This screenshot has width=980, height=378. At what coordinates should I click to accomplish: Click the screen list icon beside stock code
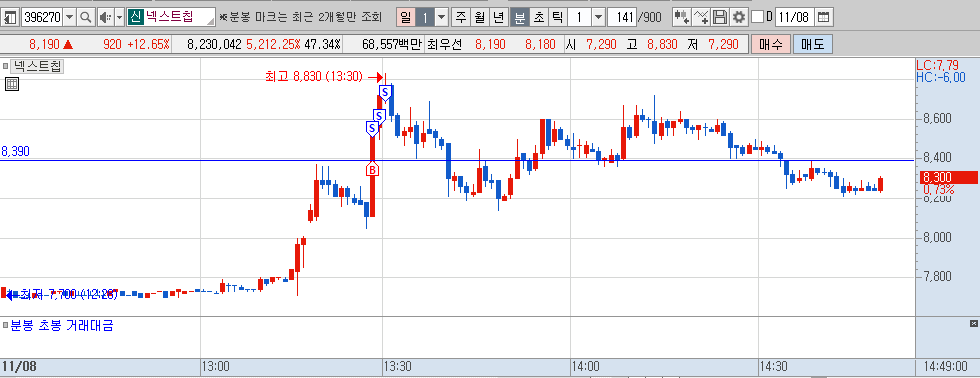[x=10, y=17]
